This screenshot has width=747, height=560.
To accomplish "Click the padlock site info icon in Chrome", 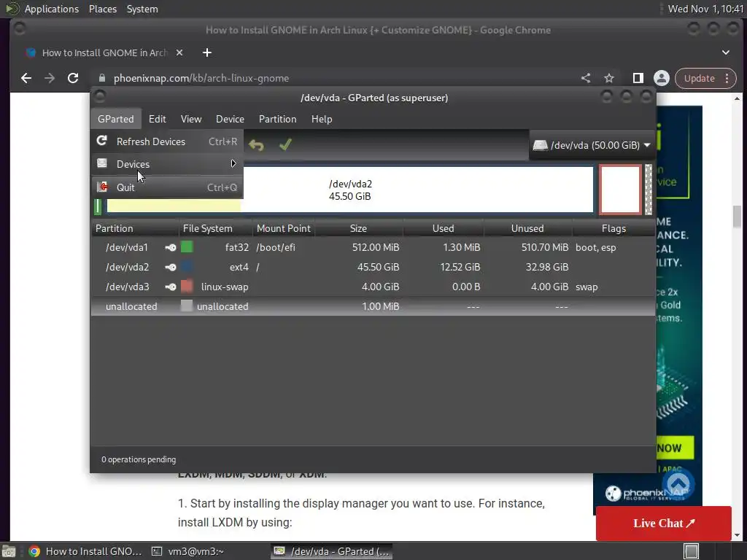I will point(101,78).
